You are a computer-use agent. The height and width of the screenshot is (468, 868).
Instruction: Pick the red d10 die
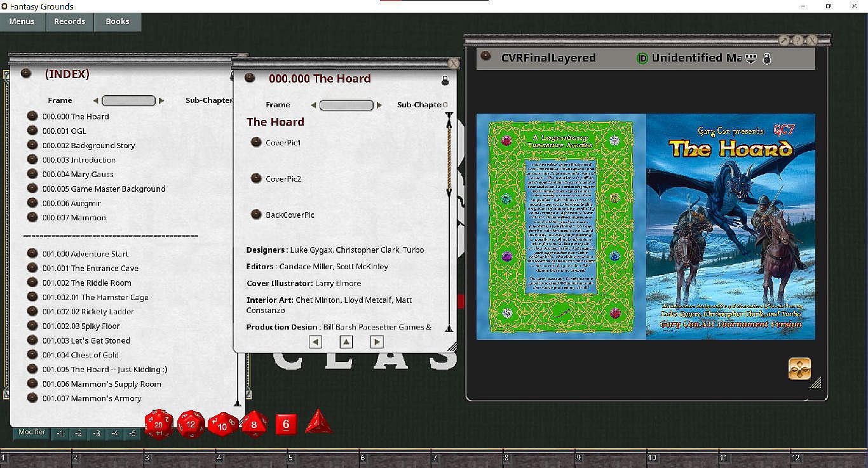[x=223, y=424]
